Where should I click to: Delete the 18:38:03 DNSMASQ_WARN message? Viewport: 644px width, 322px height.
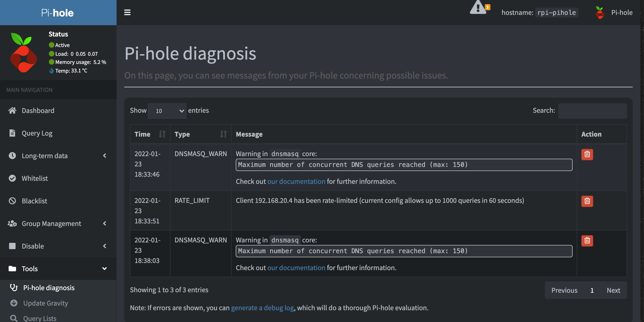click(587, 241)
